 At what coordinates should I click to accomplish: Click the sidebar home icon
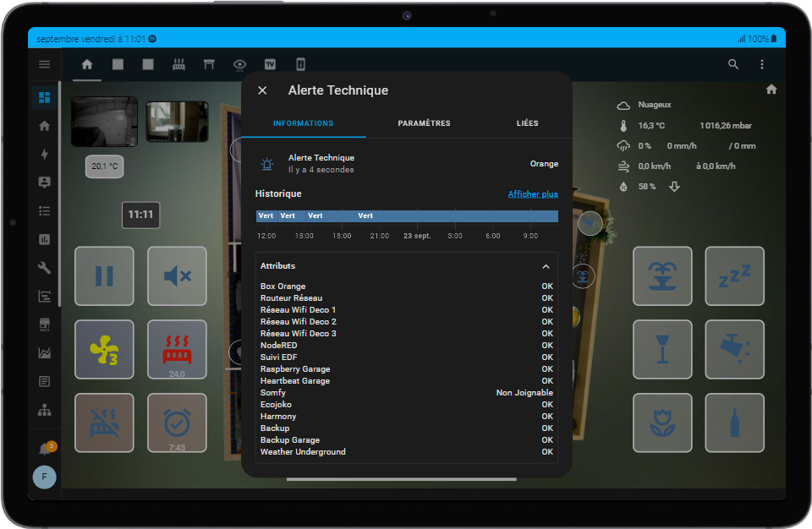pyautogui.click(x=45, y=126)
